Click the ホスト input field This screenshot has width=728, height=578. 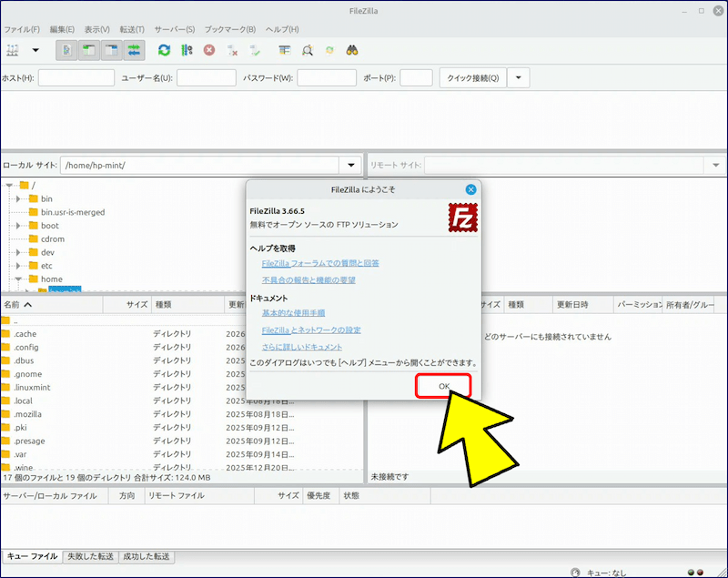76,77
